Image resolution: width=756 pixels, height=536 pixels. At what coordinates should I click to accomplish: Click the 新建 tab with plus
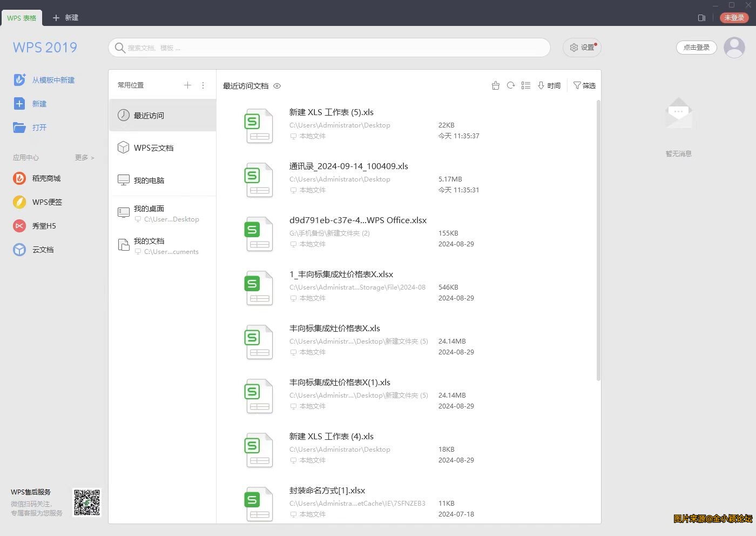tap(65, 18)
